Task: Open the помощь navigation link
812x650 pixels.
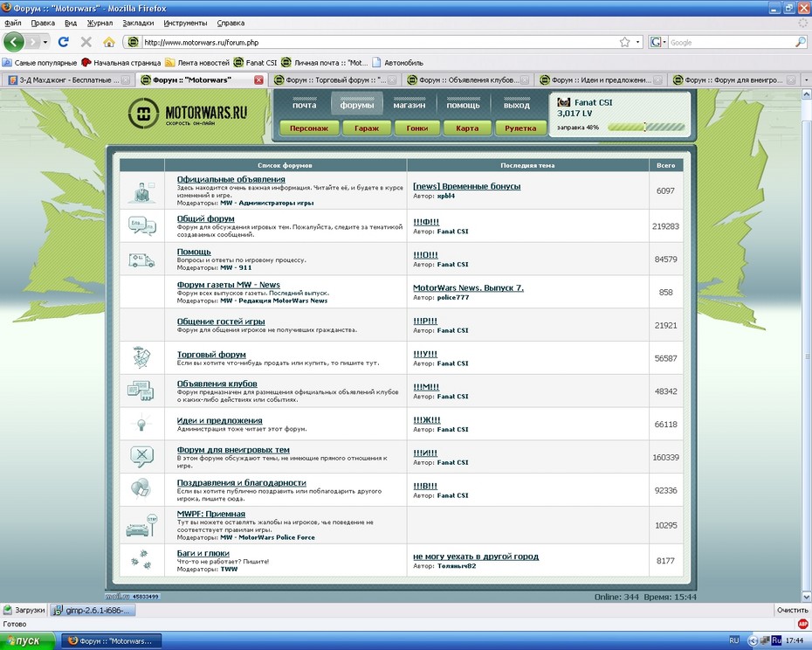Action: tap(463, 104)
